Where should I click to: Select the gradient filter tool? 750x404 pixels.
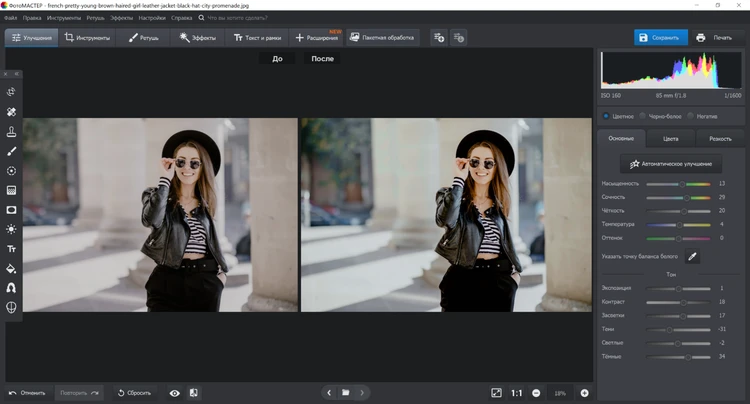(11, 190)
